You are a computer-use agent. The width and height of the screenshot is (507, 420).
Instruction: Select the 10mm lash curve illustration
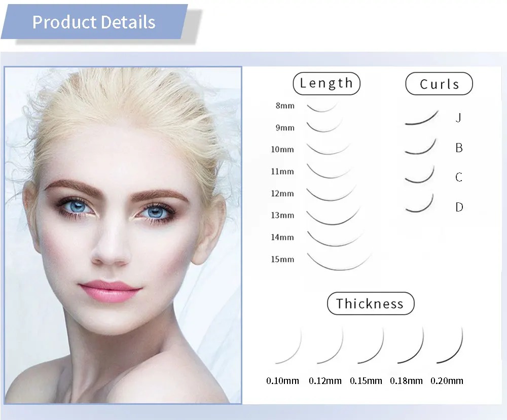328,148
